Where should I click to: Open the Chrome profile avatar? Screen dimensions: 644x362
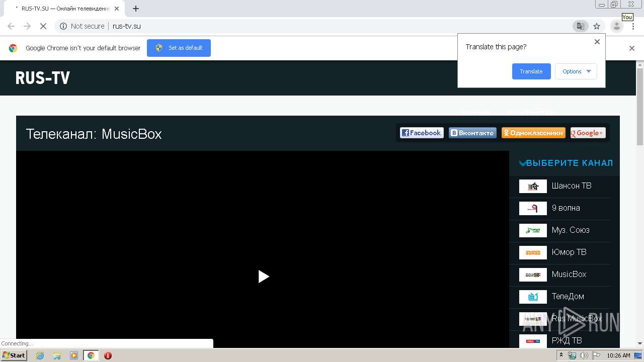616,26
